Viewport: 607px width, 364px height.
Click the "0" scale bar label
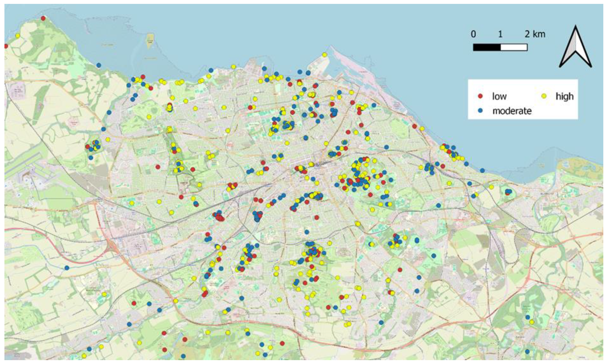point(473,34)
